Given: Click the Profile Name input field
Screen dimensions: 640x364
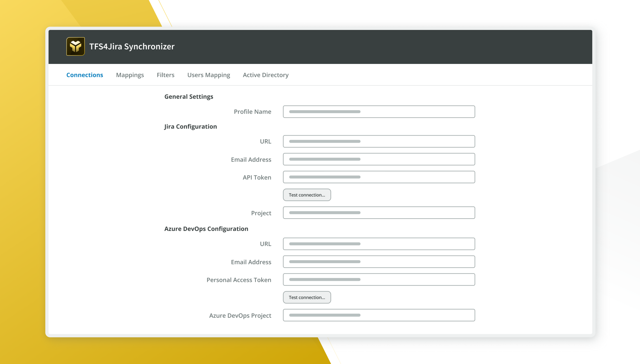Looking at the screenshot, I should (379, 112).
